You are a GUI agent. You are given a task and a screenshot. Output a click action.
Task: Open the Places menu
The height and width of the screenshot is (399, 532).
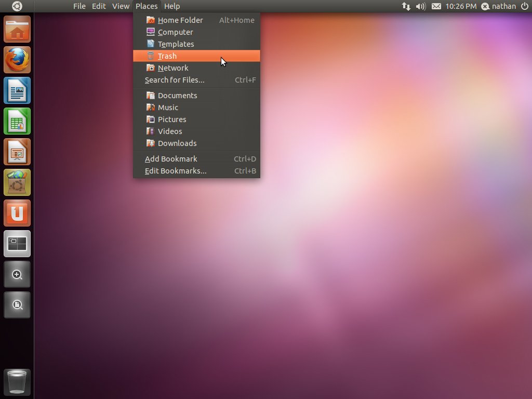click(x=146, y=6)
